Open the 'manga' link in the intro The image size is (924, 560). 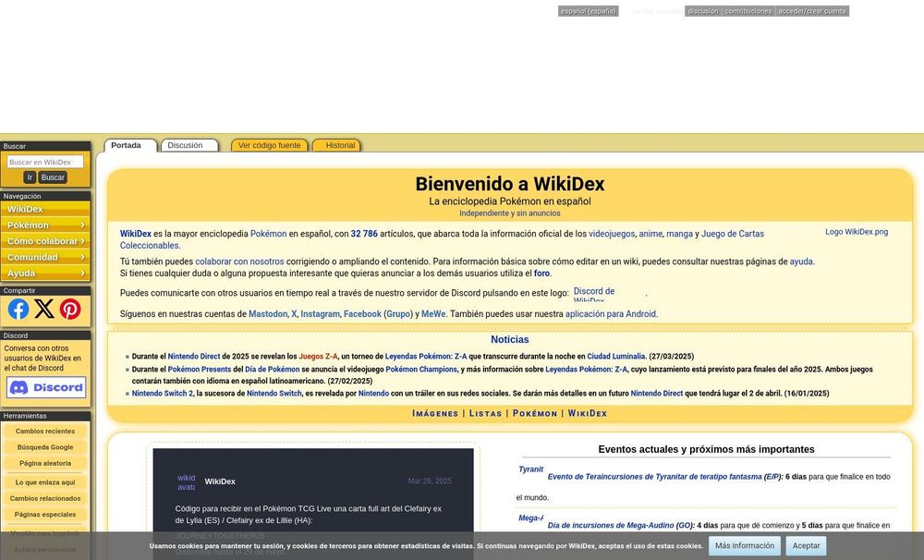click(x=679, y=234)
